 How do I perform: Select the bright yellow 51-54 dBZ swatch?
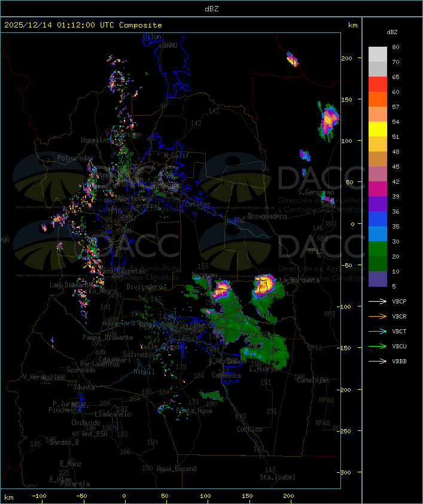[x=378, y=129]
